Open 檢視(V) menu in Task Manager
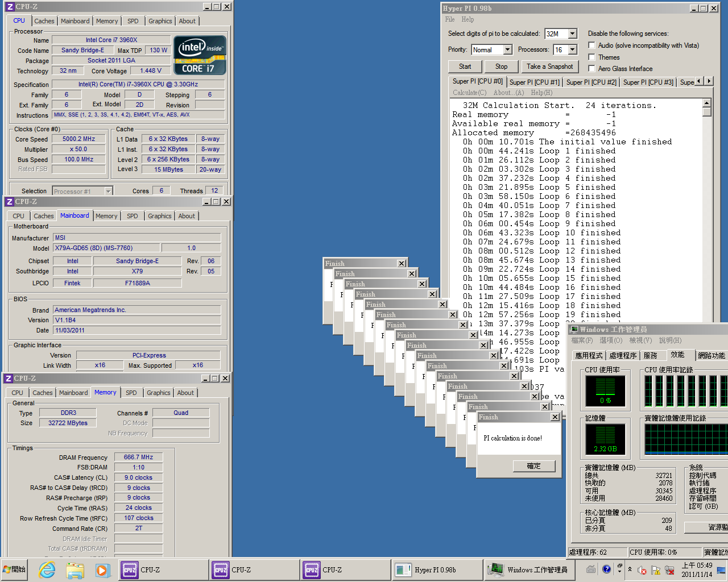The height and width of the screenshot is (582, 728). click(640, 340)
